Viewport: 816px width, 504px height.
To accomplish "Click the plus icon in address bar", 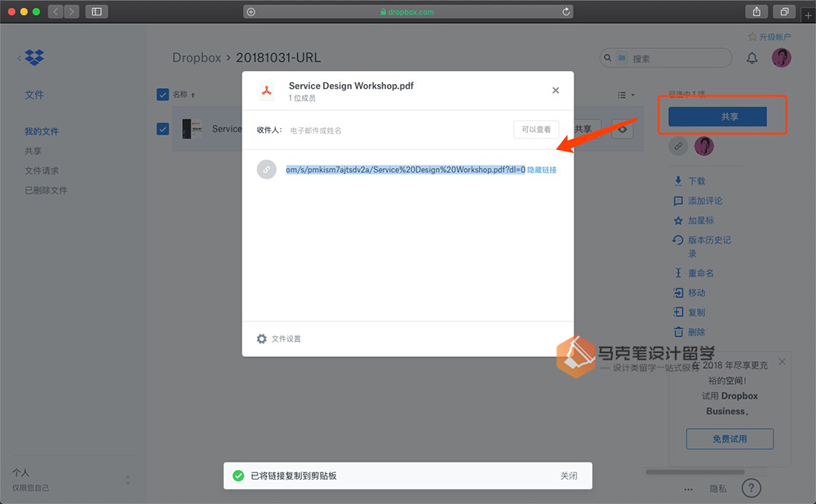I will [251, 11].
